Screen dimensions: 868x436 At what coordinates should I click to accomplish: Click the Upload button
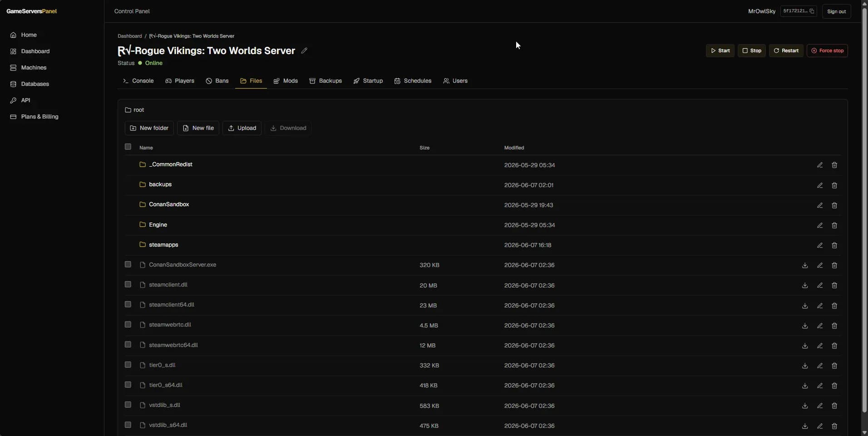coord(242,128)
